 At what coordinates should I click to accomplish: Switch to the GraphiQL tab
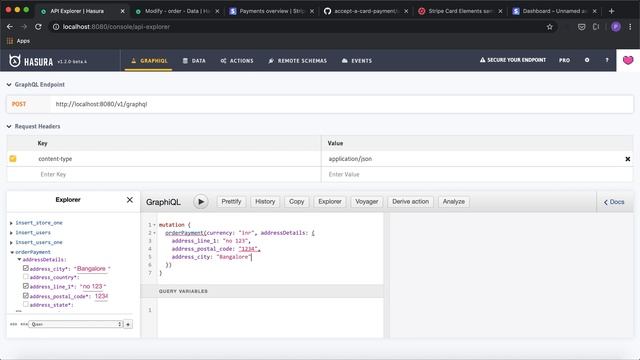click(149, 60)
